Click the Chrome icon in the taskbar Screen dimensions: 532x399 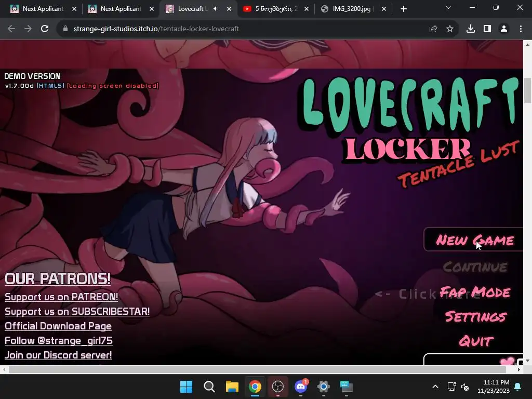tap(255, 387)
